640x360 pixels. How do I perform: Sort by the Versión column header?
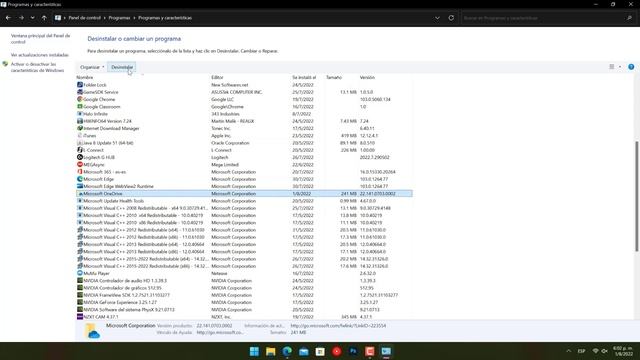pos(367,78)
